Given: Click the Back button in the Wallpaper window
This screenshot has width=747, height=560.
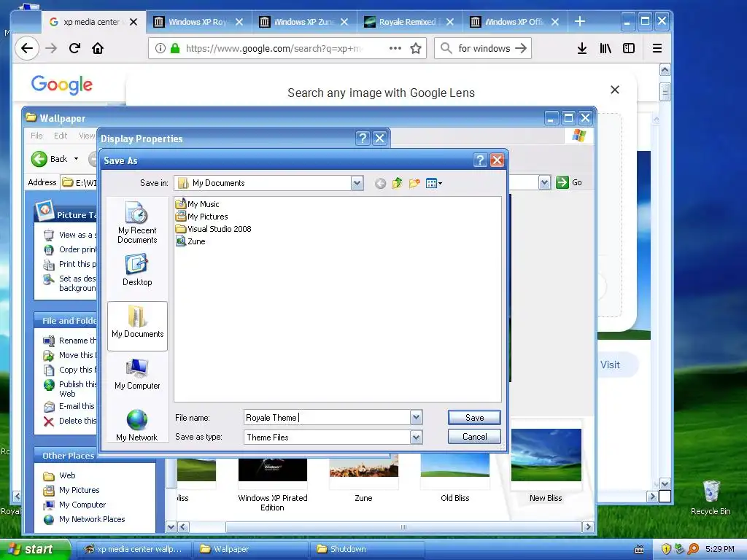Looking at the screenshot, I should click(x=50, y=159).
